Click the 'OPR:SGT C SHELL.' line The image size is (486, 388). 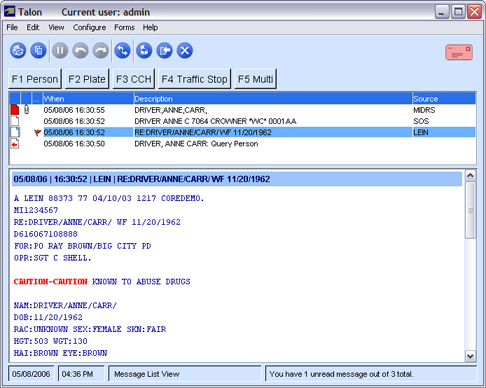(52, 258)
